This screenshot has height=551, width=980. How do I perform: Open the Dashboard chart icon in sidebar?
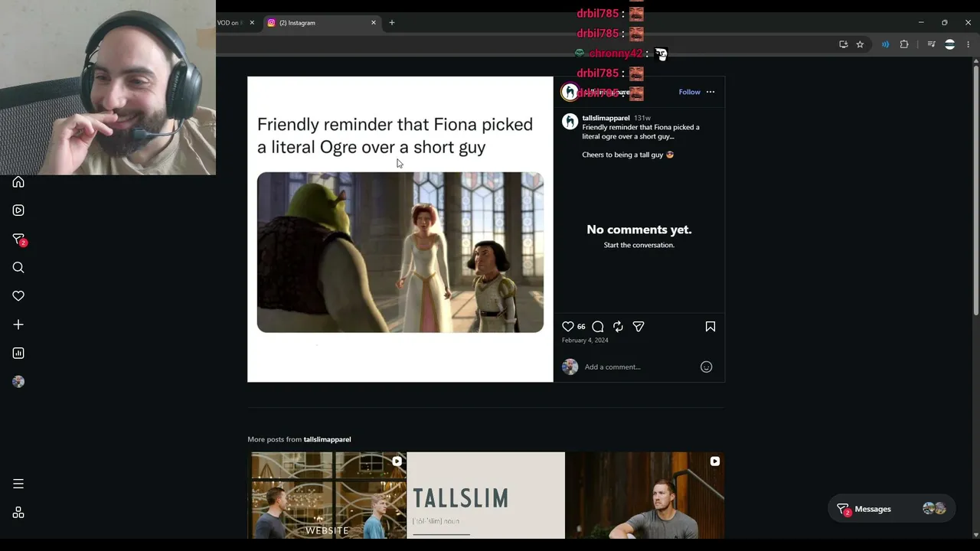[x=18, y=353]
